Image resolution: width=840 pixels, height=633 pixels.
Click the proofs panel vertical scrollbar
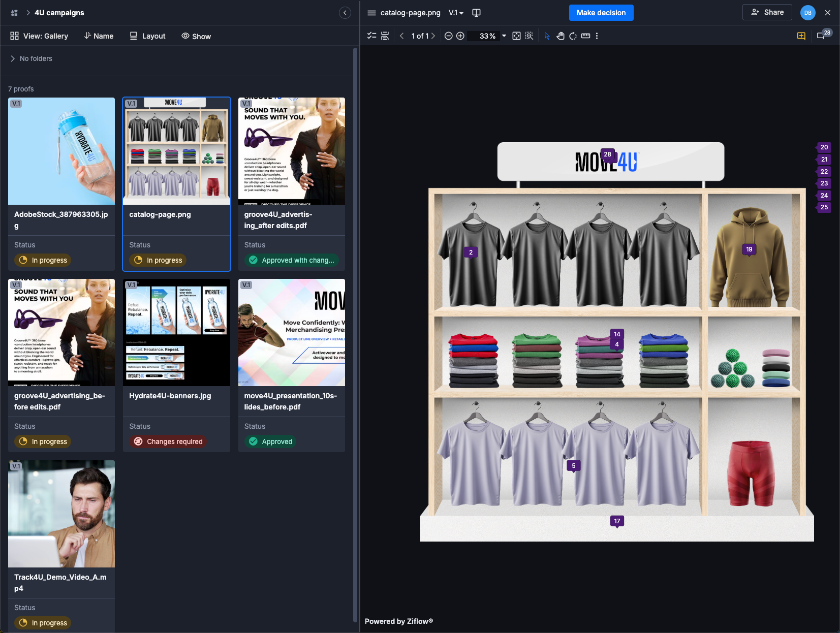click(355, 335)
